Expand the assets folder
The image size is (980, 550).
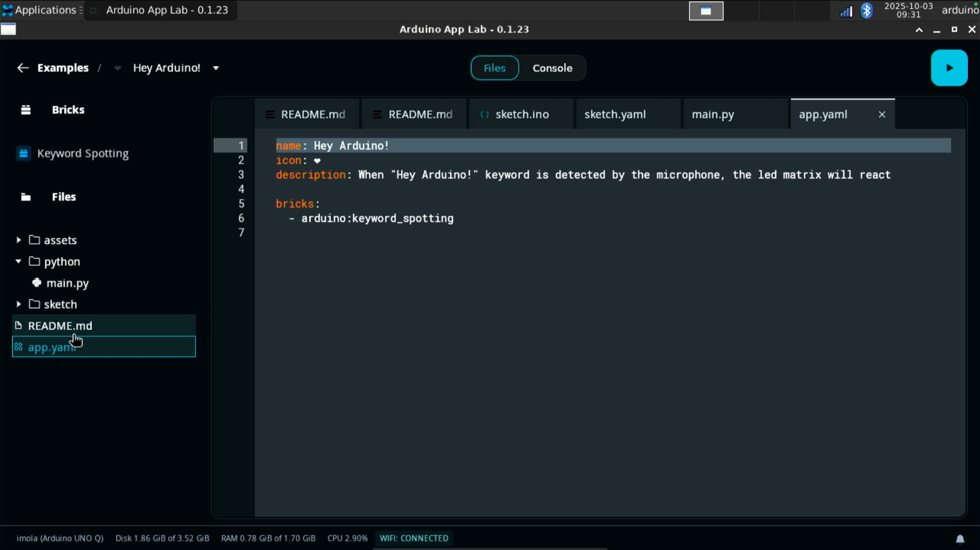tap(18, 240)
